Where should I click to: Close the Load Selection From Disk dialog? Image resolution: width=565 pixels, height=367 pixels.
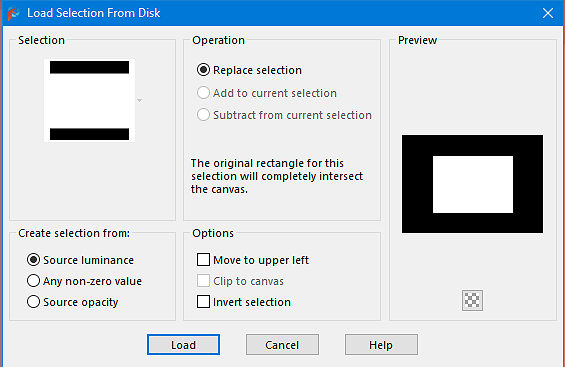tap(548, 13)
